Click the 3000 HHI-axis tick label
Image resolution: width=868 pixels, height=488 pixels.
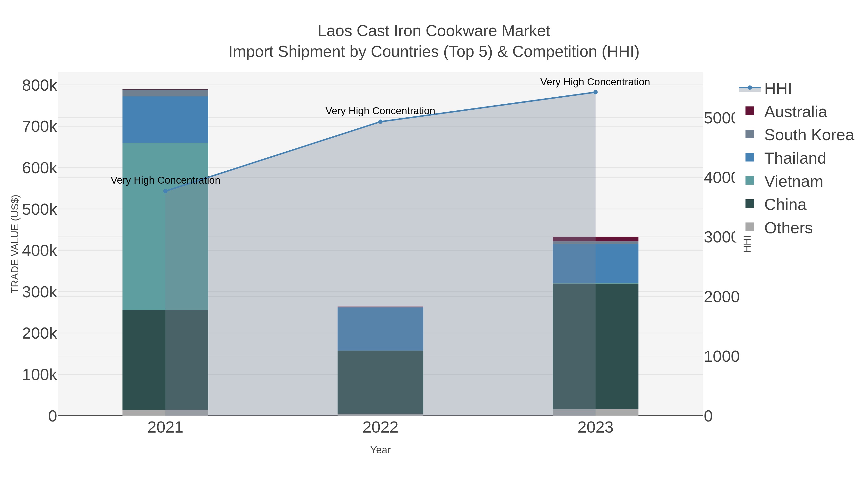[x=720, y=237]
